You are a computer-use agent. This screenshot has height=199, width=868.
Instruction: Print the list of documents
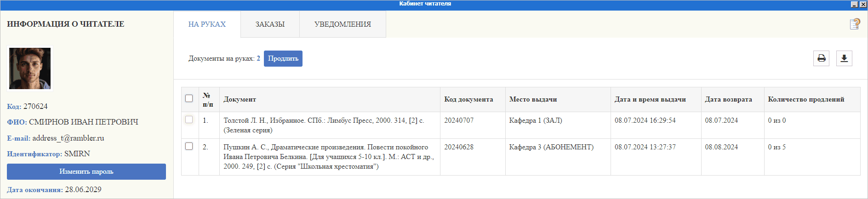[821, 58]
